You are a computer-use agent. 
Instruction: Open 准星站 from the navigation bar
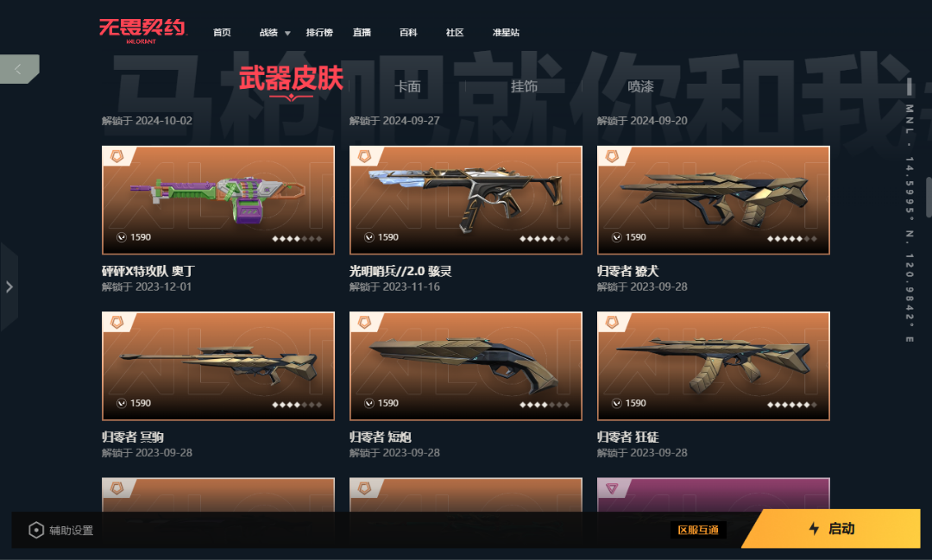(x=506, y=33)
